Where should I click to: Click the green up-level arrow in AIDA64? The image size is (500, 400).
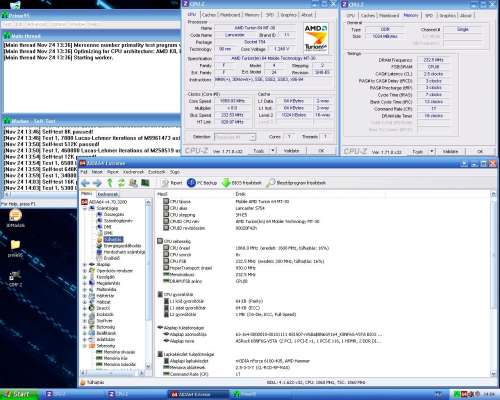coord(110,183)
